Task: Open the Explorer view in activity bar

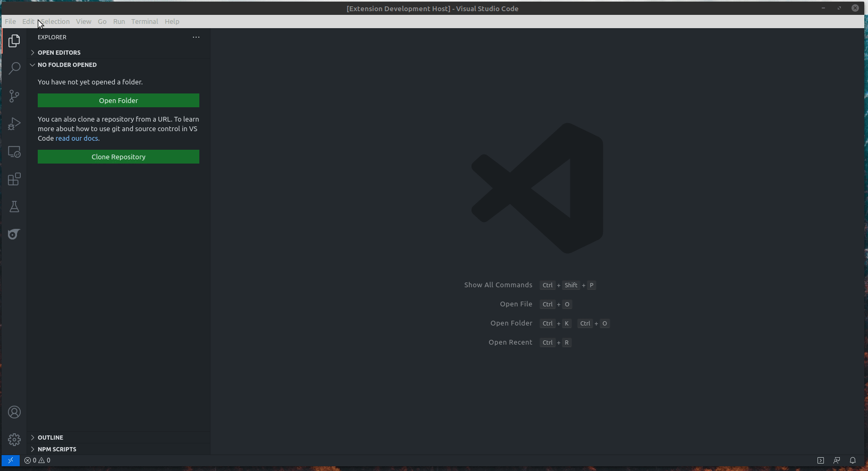Action: 14,41
